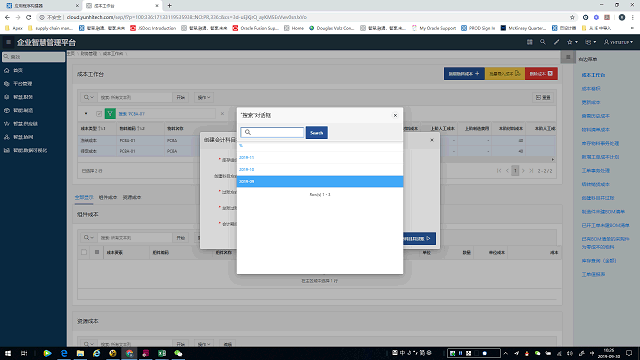The height and width of the screenshot is (360, 640).
Task: Open search column selector in component cost grid
Action: (x=89, y=238)
